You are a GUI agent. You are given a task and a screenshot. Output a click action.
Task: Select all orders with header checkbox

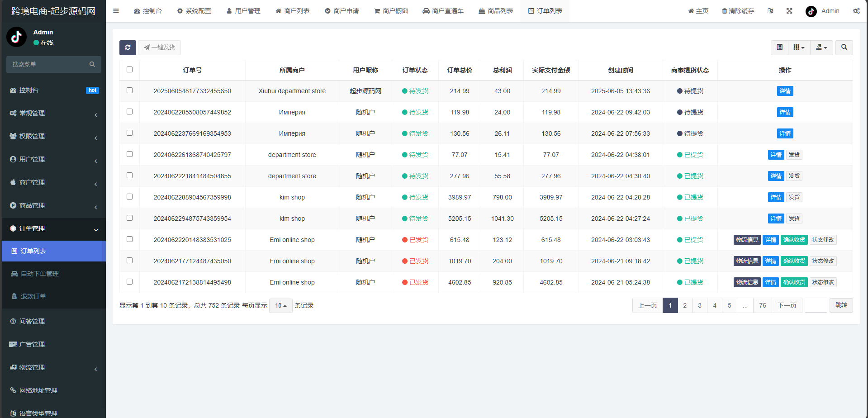[x=129, y=70]
